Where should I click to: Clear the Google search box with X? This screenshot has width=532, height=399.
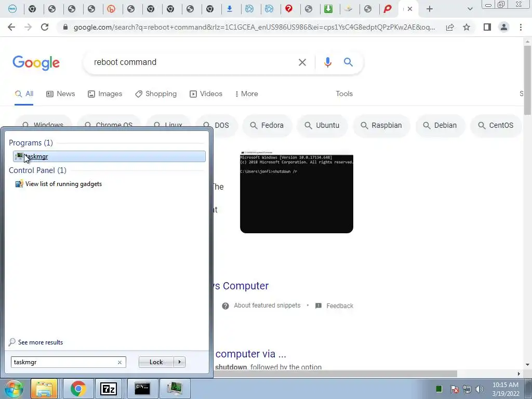click(x=302, y=62)
